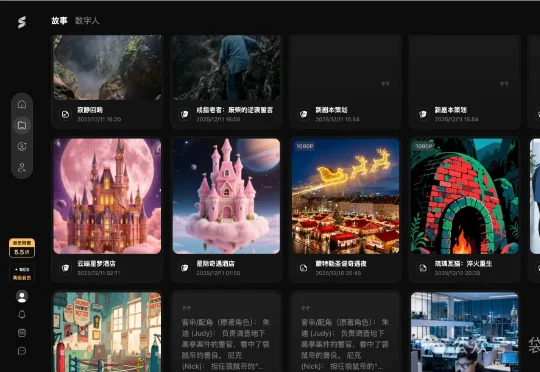Click the type icon beside 寂静回响
540x372 pixels.
click(x=65, y=114)
